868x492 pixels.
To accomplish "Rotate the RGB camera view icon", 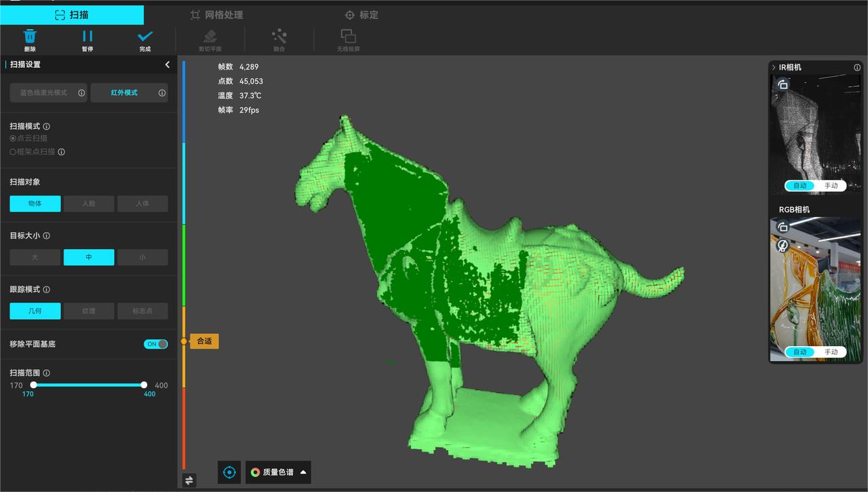I will (x=783, y=227).
